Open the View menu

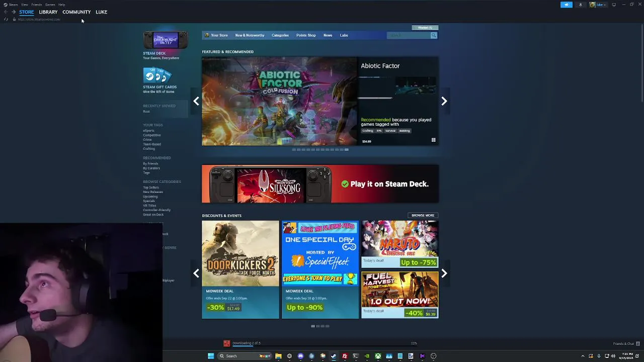(x=24, y=5)
